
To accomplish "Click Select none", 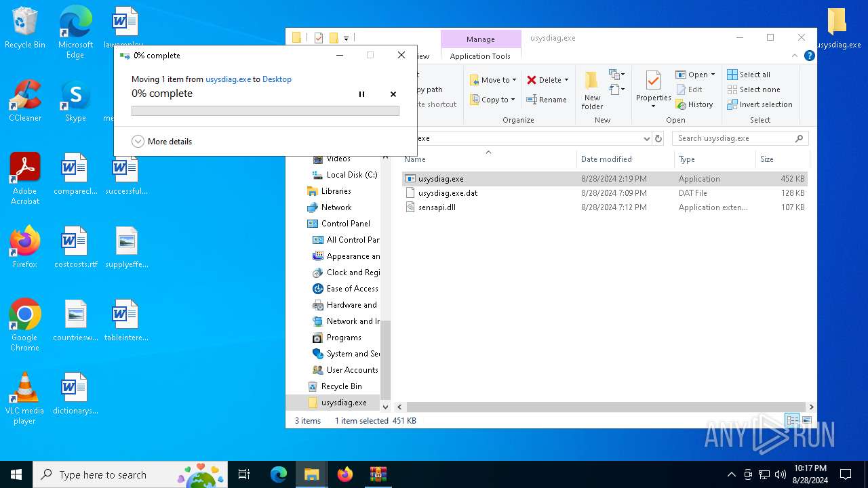I will tap(753, 89).
